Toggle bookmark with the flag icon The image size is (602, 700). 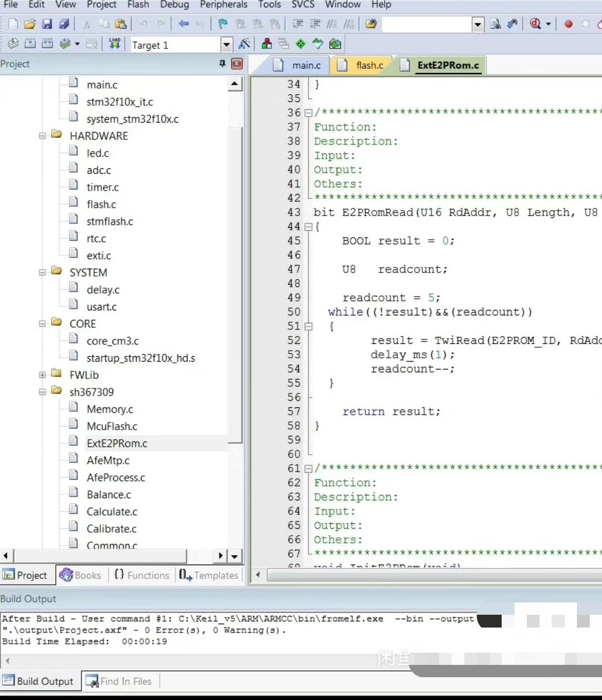(x=223, y=24)
